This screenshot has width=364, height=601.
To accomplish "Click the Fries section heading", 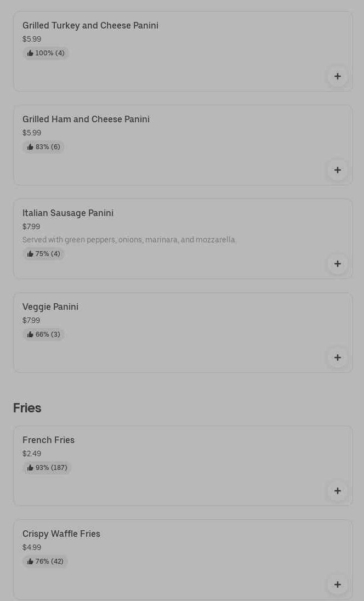I will (x=27, y=408).
